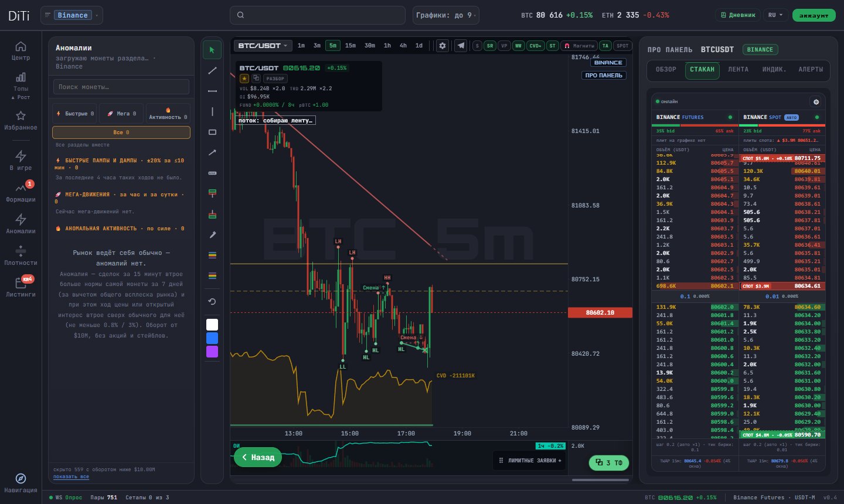The width and height of the screenshot is (844, 504).
Task: Select the 15m timeframe
Action: click(x=350, y=46)
